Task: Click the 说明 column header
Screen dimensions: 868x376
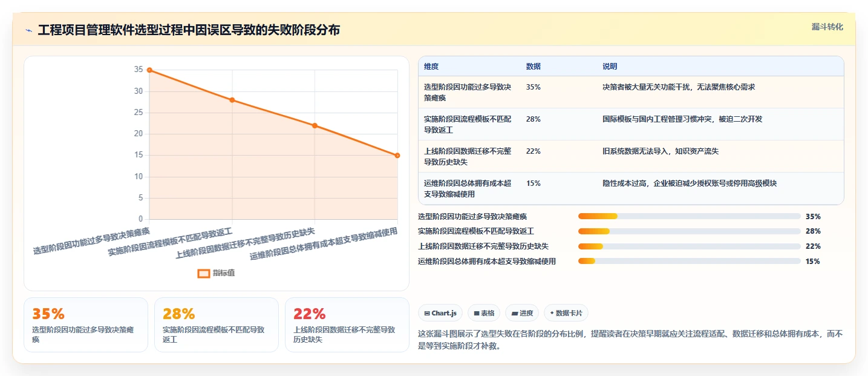Action: 610,66
